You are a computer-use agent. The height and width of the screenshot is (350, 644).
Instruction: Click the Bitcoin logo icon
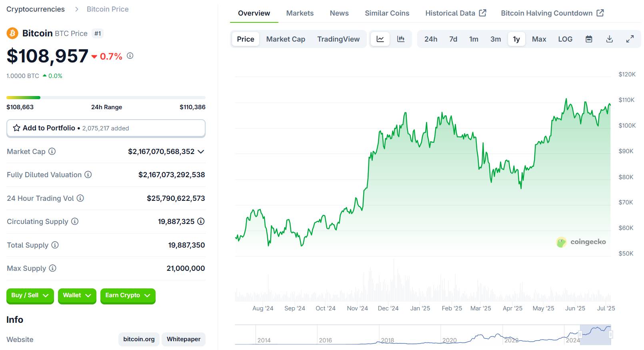[x=12, y=33]
